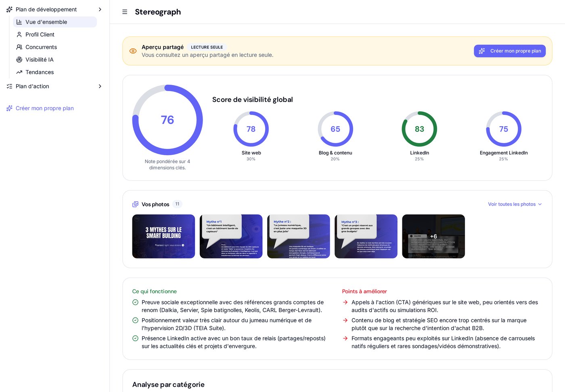Click the purple Créer mon propre plan button
This screenshot has width=565, height=392.
510,51
